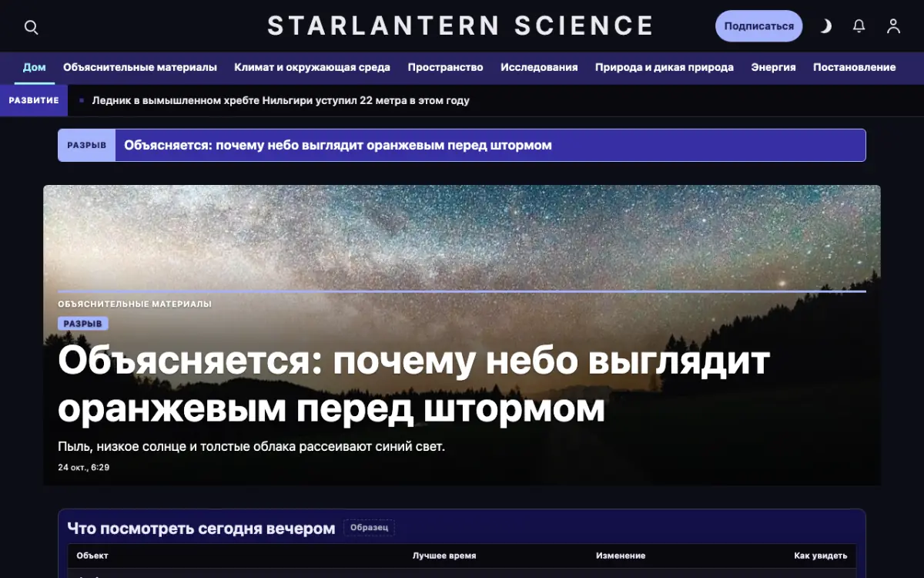This screenshot has height=578, width=924.
Task: Open Климат и окружающая среда section
Action: (x=313, y=67)
